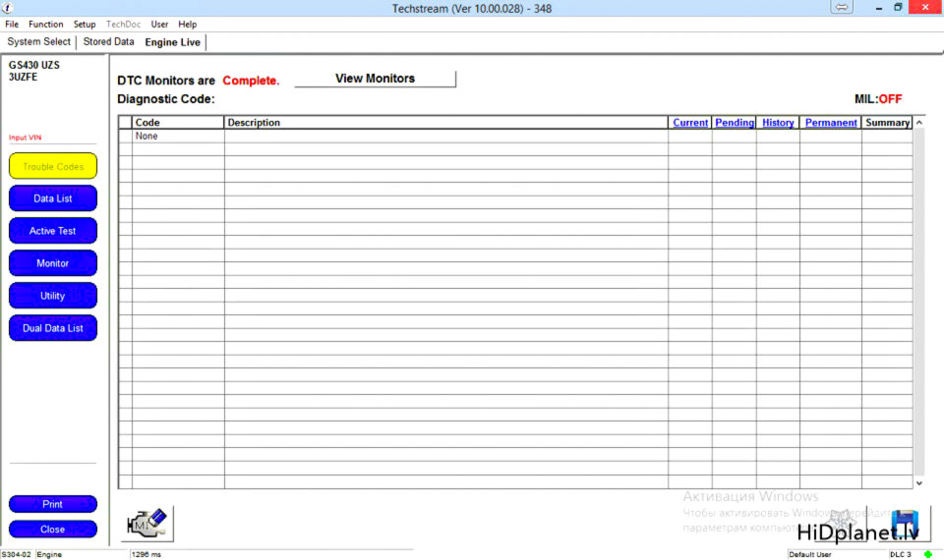Image resolution: width=944 pixels, height=560 pixels.
Task: Click the Techstream app icon in title bar
Action: pos(9,8)
